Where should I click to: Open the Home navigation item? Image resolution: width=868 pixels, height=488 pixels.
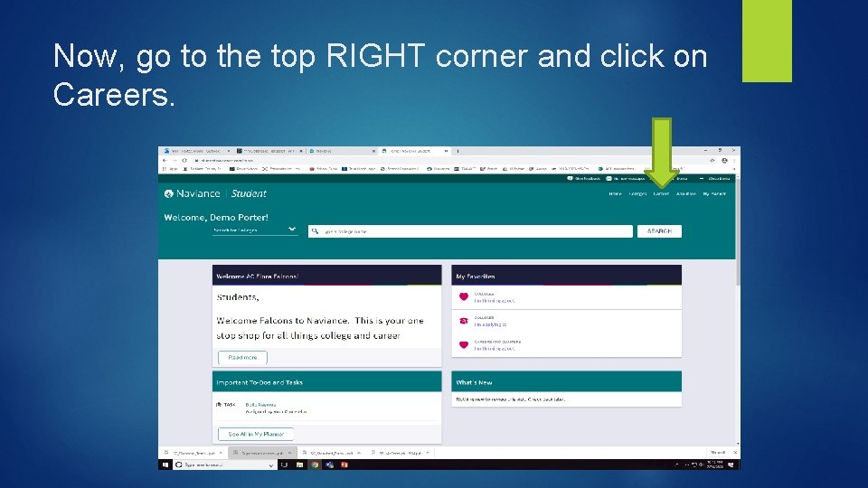(615, 194)
